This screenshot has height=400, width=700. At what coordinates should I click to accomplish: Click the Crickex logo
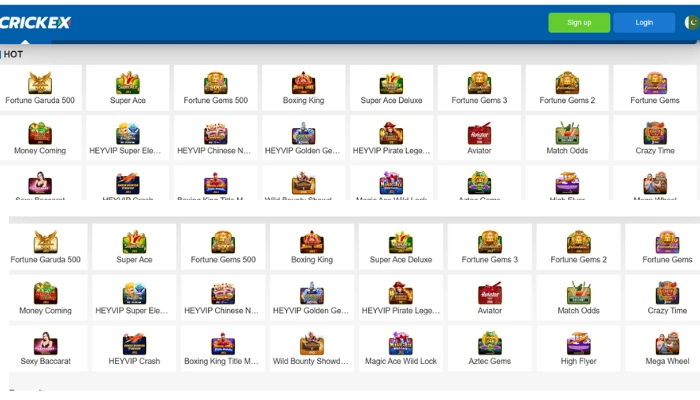(35, 22)
